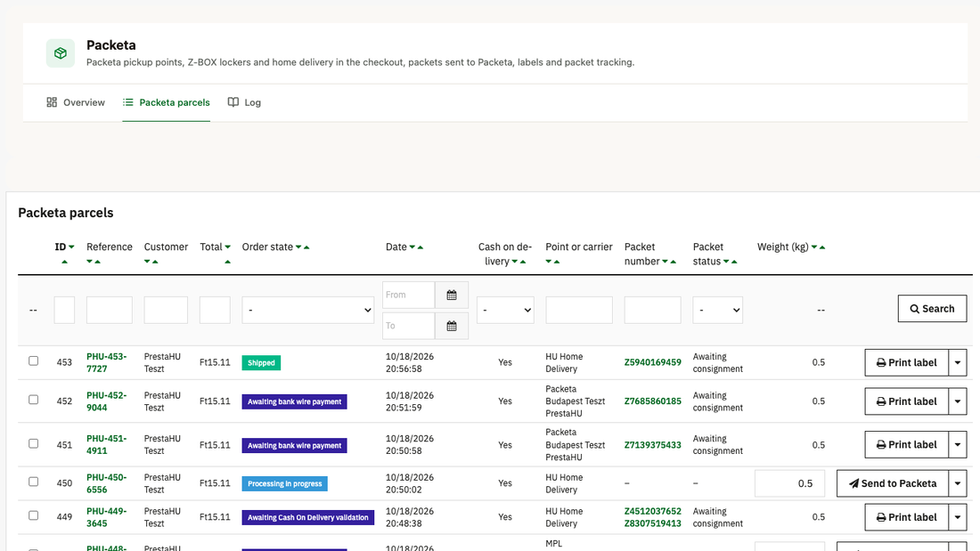Expand action arrow beside Send to Packeta
Screen dimensions: 980x551
958,483
